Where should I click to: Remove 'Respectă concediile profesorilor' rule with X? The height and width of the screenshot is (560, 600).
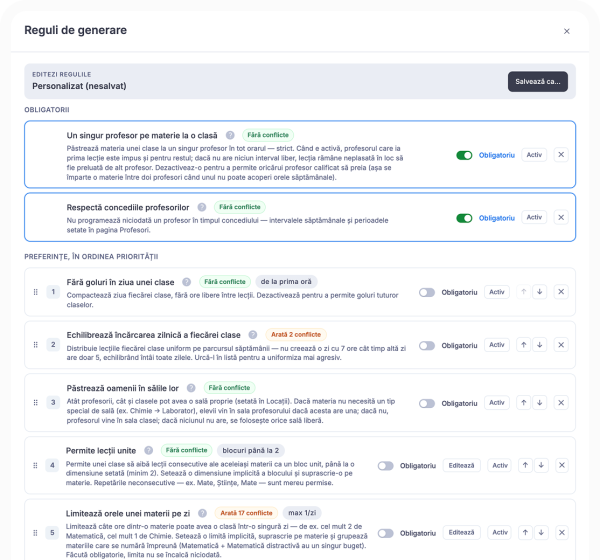pyautogui.click(x=561, y=217)
